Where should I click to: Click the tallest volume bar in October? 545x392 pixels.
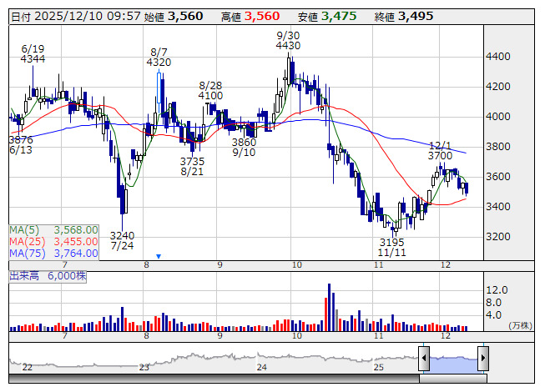(x=329, y=307)
